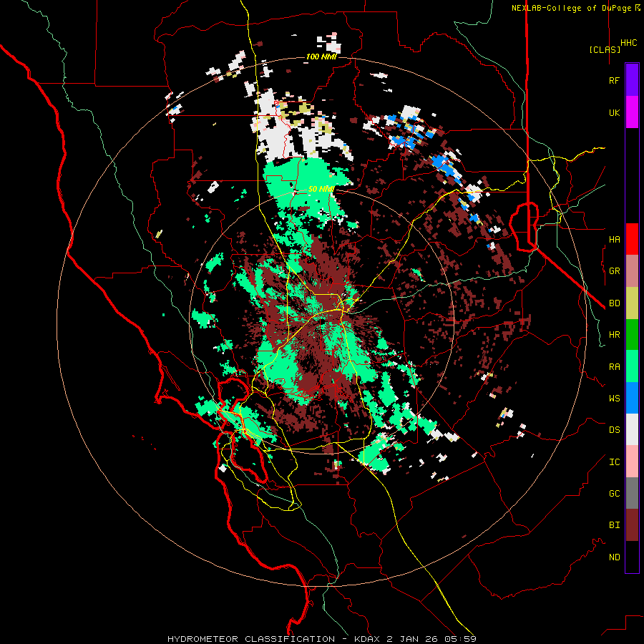This screenshot has height=644, width=644.
Task: Click the UK legend label
Action: click(614, 113)
